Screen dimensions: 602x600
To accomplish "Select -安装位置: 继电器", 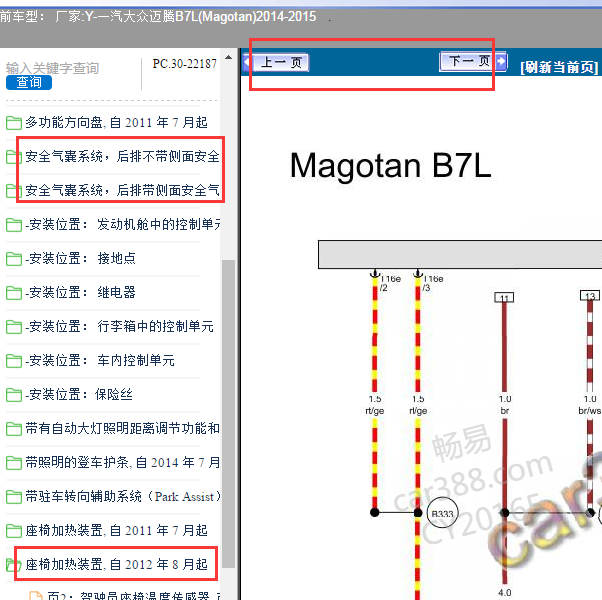I will [x=81, y=292].
